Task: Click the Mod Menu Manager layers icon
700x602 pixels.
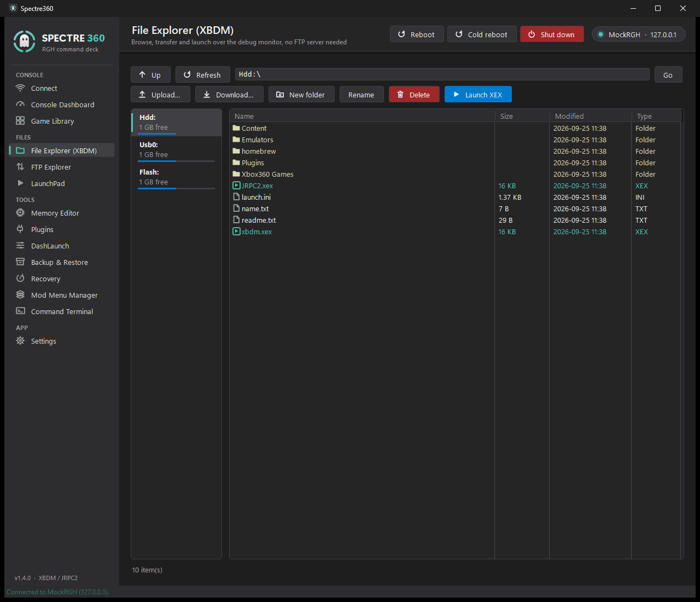Action: pos(20,295)
